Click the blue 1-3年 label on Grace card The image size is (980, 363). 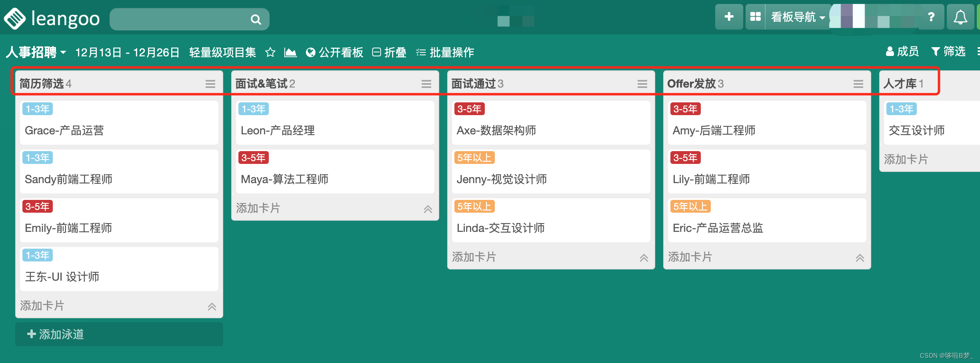(38, 109)
